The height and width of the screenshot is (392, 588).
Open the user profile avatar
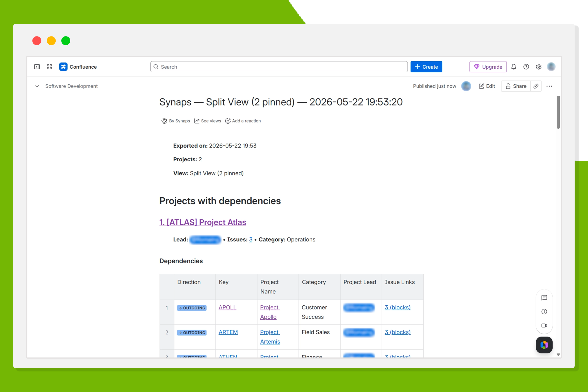point(551,67)
